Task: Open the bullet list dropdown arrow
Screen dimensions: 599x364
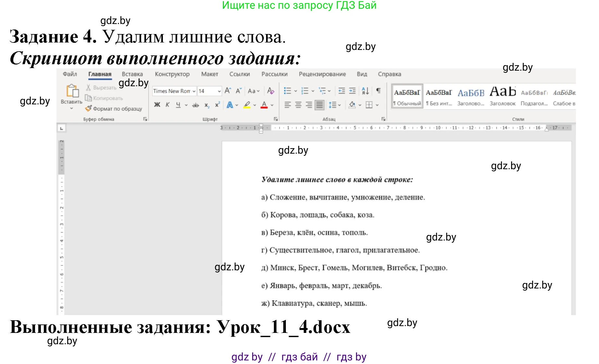Action: [295, 91]
